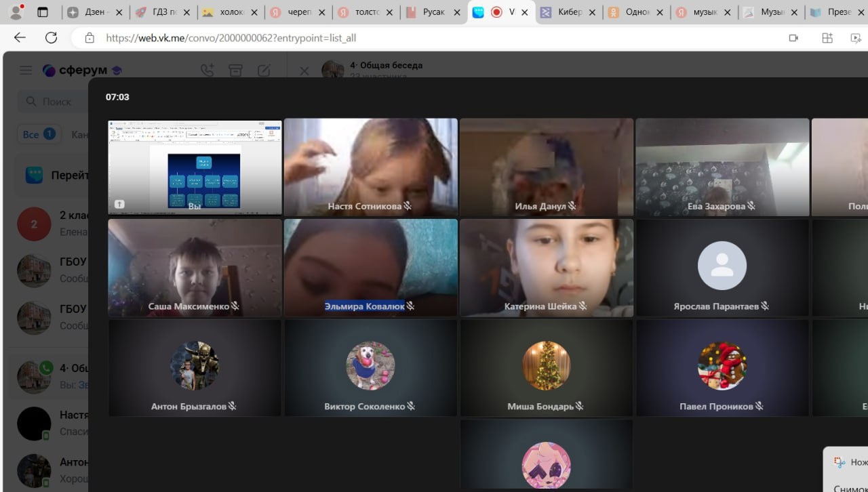Viewport: 868px width, 492px height.
Task: Switch to the ГДЗ browser tab
Action: point(163,12)
